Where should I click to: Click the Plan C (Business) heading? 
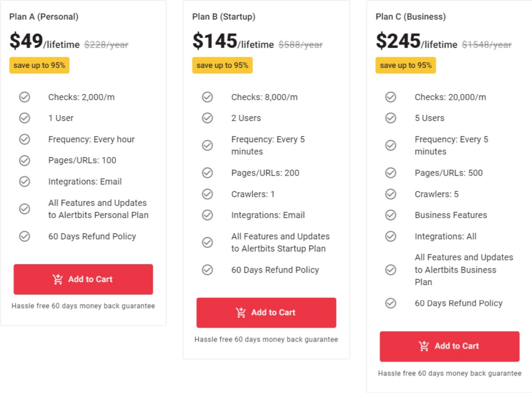[x=410, y=17]
